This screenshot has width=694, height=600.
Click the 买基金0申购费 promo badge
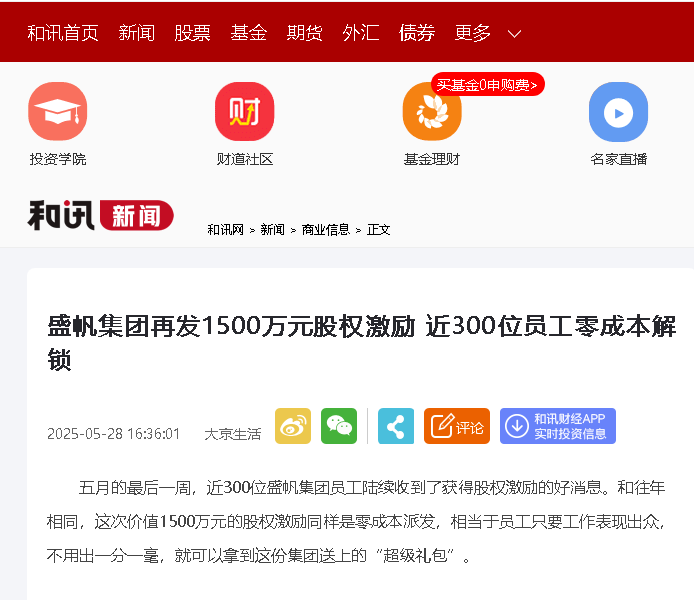[x=487, y=85]
